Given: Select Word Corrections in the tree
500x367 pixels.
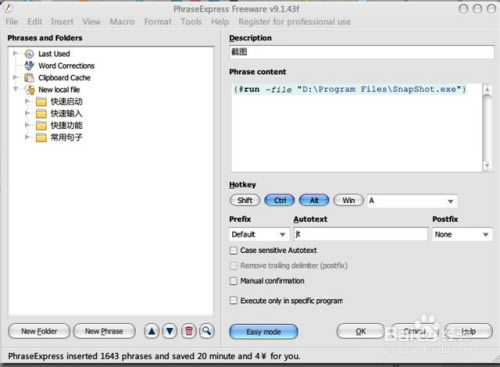Looking at the screenshot, I should pos(66,66).
